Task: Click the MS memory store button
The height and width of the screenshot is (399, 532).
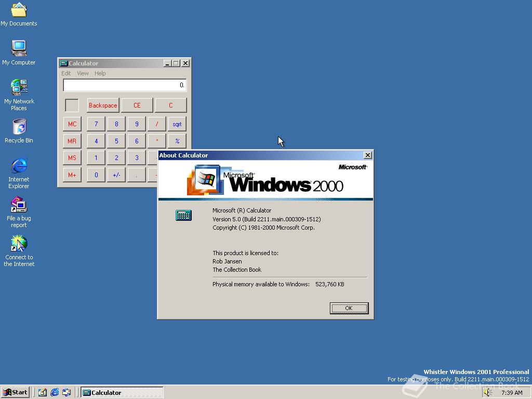Action: (x=72, y=158)
